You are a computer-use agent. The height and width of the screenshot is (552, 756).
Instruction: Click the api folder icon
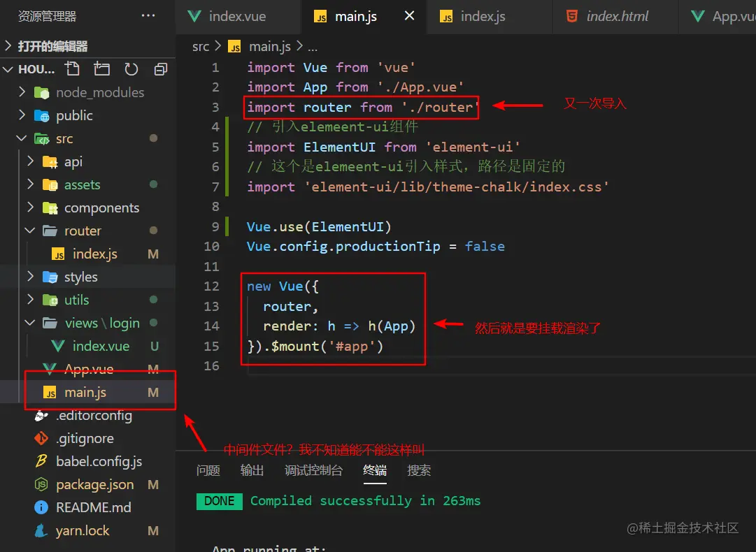coord(50,162)
